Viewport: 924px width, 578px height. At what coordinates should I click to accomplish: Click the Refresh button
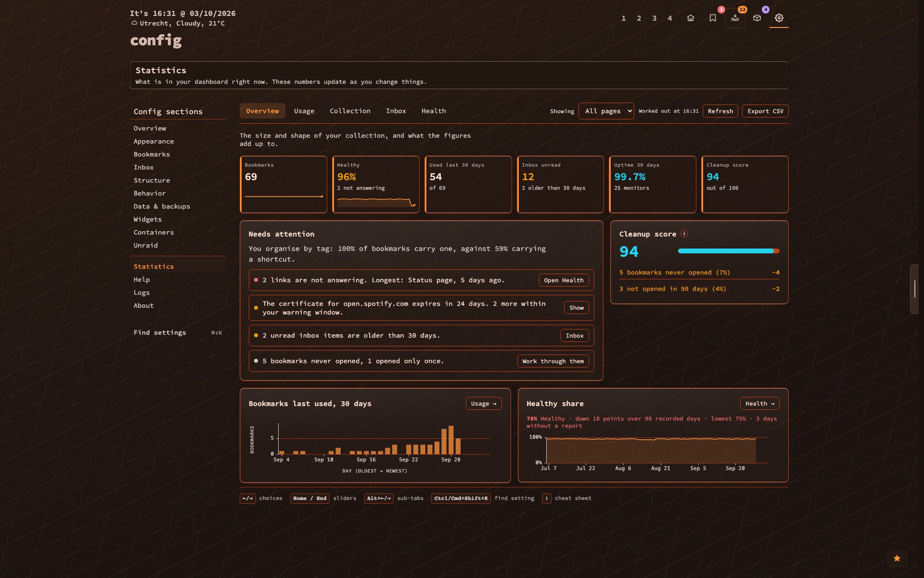pos(720,111)
